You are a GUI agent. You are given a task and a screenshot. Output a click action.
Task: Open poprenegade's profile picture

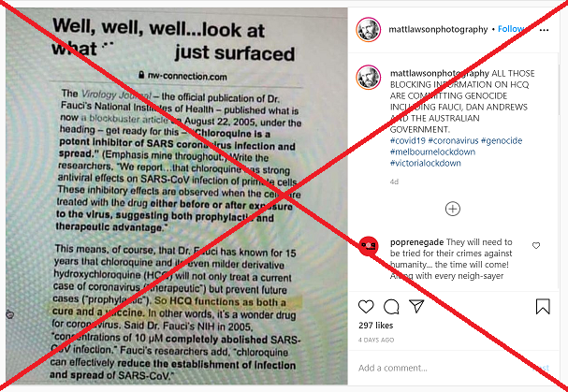(369, 246)
